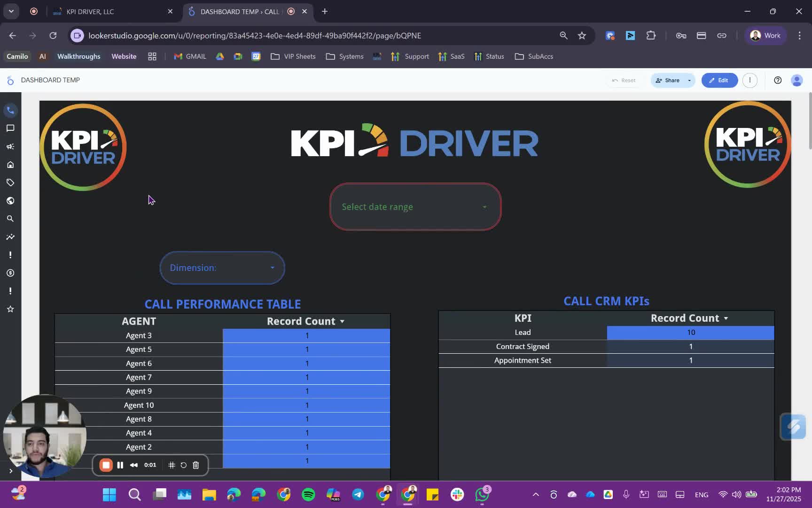Open the Looker Studio account avatar
This screenshot has height=508, width=812.
796,80
